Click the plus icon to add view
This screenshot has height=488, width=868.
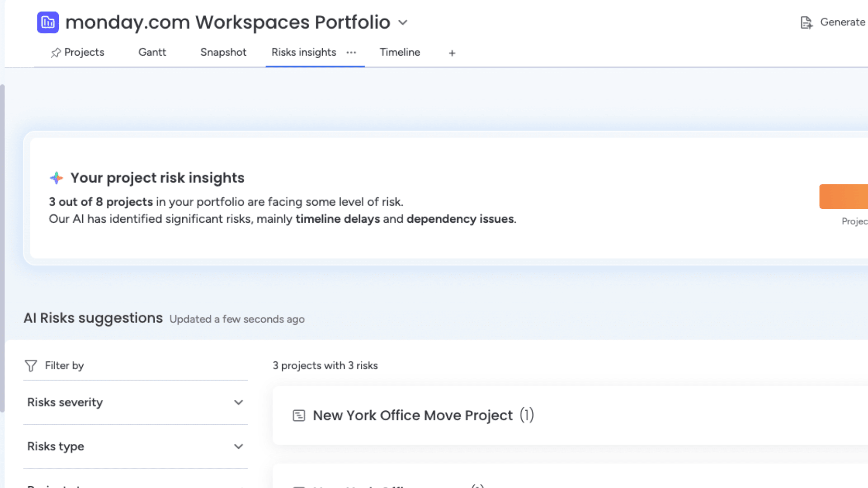(452, 53)
